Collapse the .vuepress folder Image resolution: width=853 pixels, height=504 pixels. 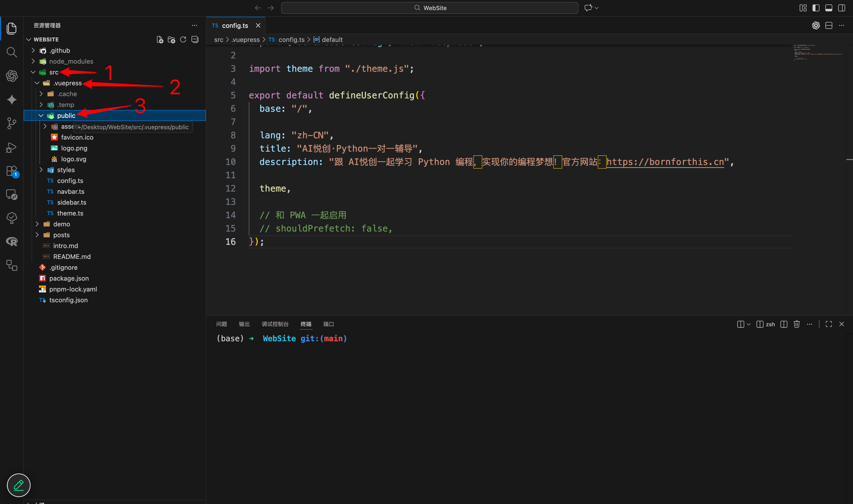point(37,83)
